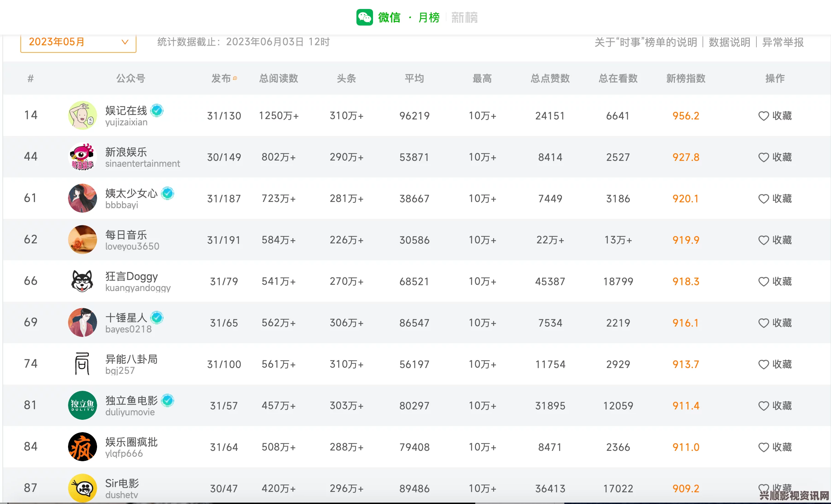The height and width of the screenshot is (504, 831).
Task: Sort by 平均 column header
Action: click(414, 78)
